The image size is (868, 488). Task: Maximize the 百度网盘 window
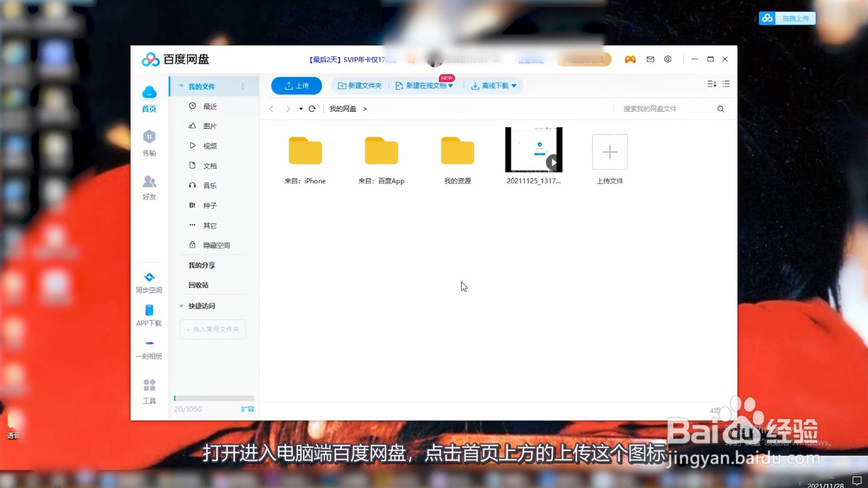pos(710,59)
